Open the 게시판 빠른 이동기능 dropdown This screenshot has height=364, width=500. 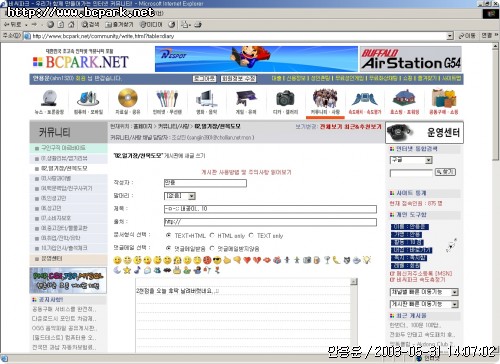[x=424, y=304]
